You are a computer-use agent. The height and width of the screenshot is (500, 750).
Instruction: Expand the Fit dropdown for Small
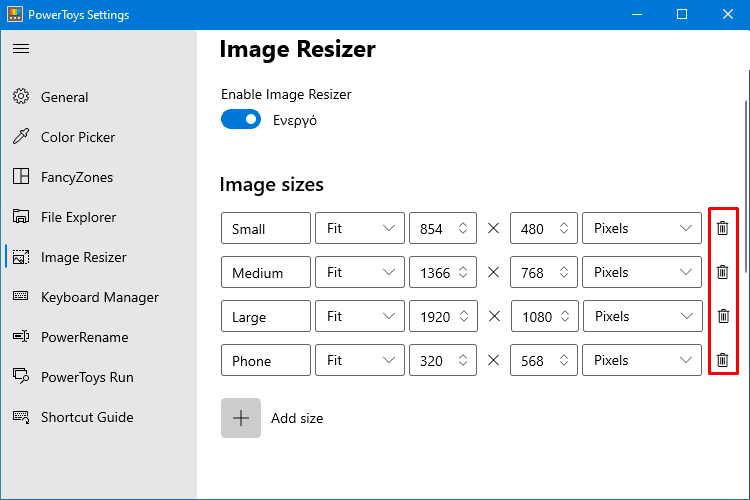coord(360,228)
